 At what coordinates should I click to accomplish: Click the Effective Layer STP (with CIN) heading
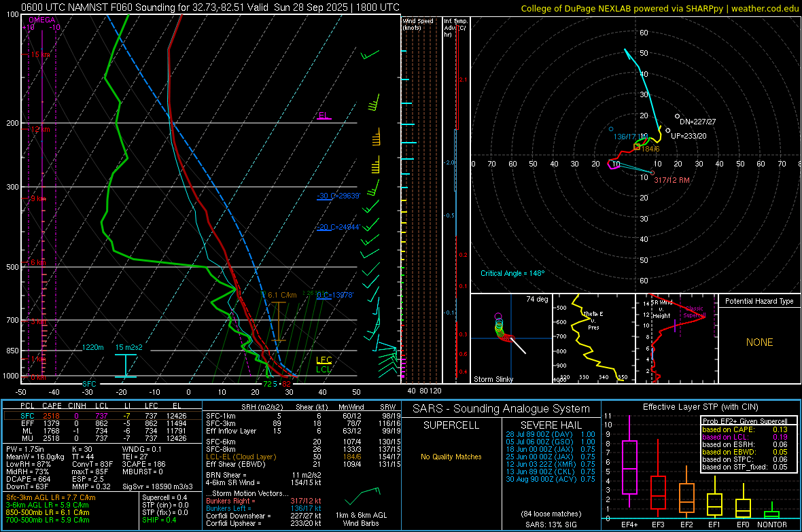tap(700, 407)
